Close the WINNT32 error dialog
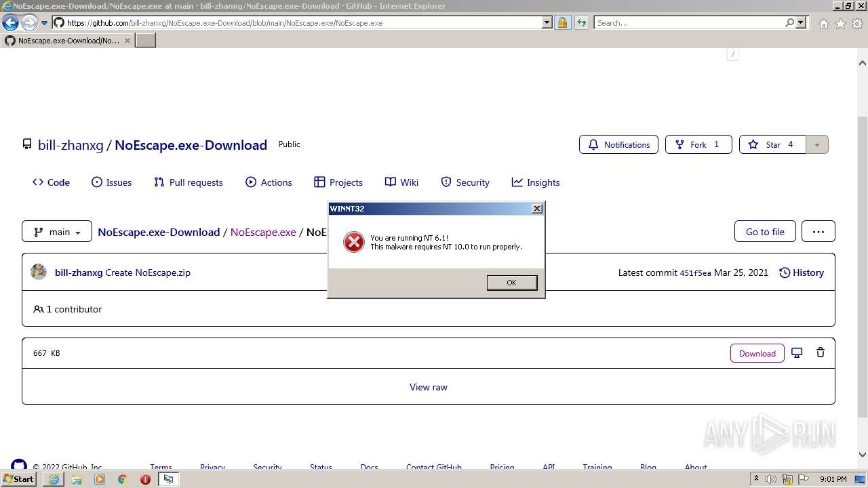868x488 pixels. pos(537,208)
